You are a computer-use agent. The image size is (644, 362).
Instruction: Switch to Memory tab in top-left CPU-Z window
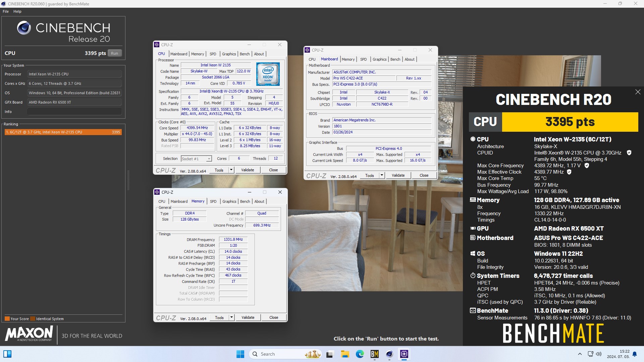coord(198,54)
